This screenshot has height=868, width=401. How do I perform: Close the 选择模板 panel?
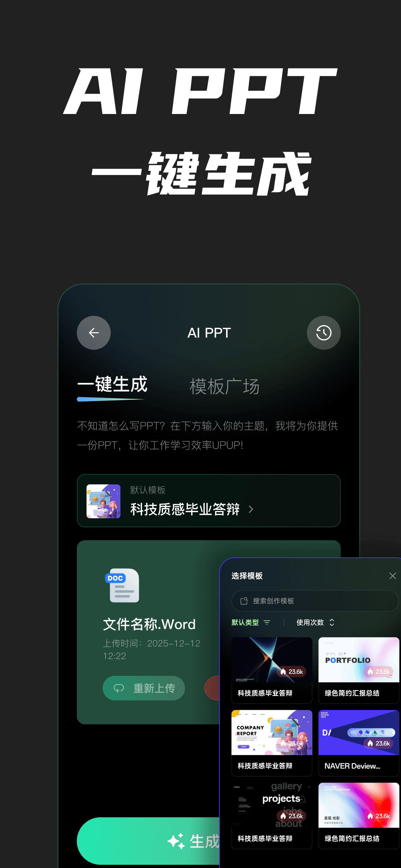pyautogui.click(x=392, y=576)
